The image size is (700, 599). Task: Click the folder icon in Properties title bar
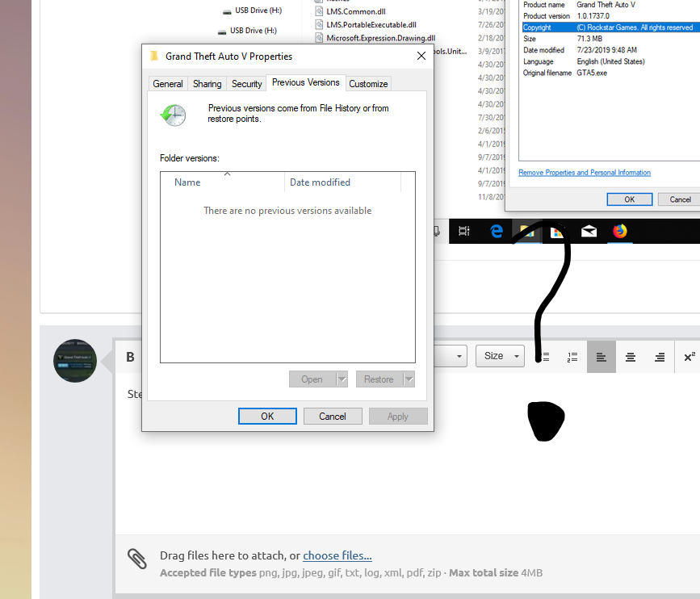coord(154,57)
